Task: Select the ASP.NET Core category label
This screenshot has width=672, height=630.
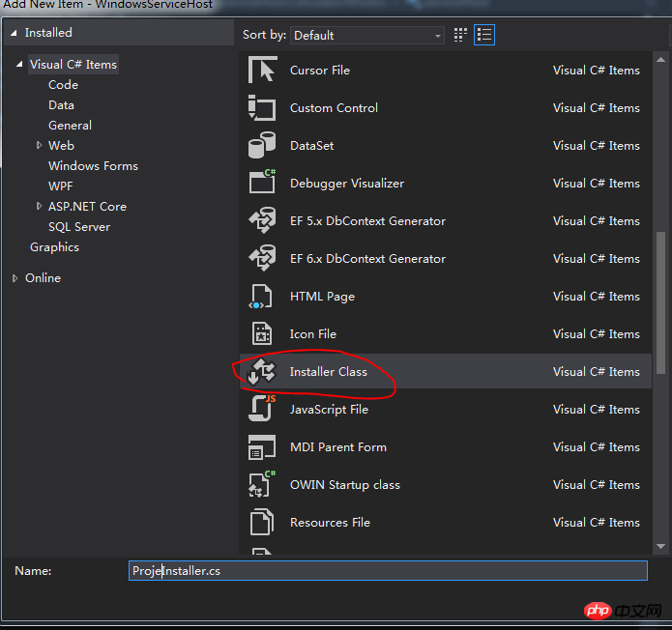Action: coord(87,206)
